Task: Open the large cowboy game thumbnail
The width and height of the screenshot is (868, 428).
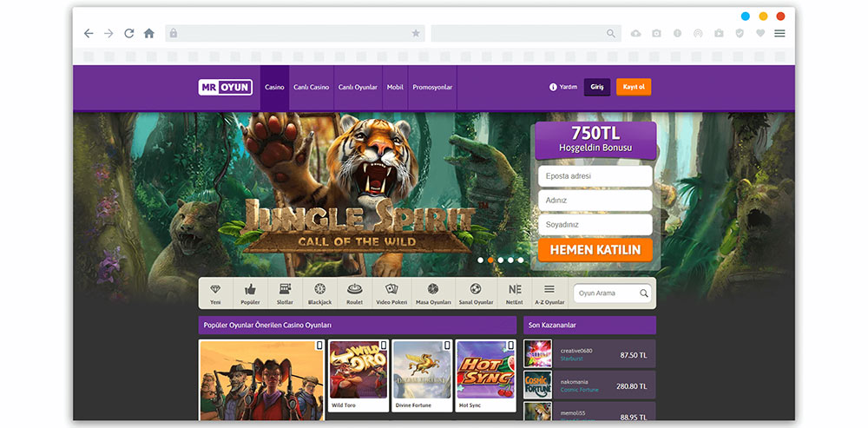Action: 262,380
